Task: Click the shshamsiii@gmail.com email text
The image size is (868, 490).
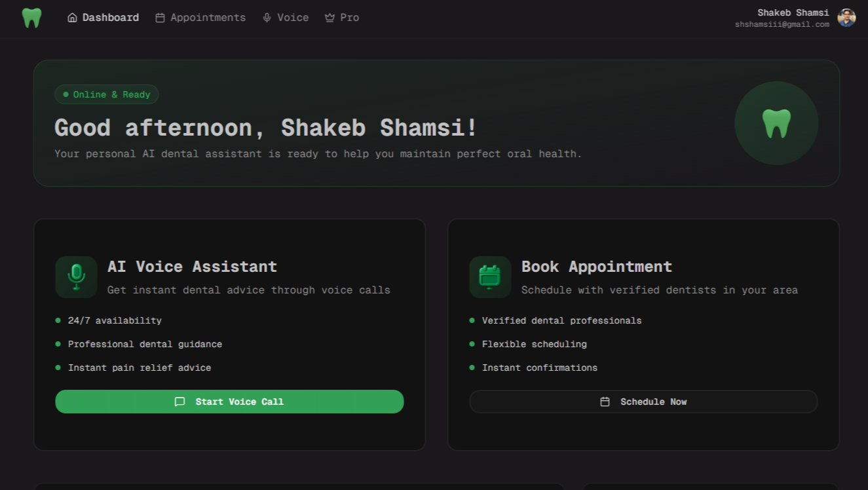Action: (782, 24)
